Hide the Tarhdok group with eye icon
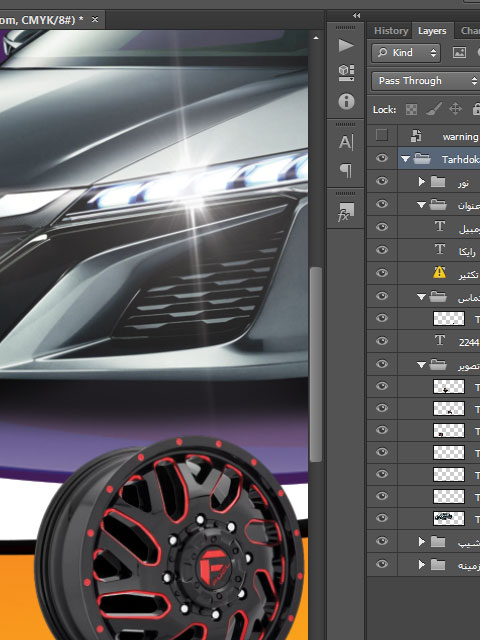The width and height of the screenshot is (480, 640). [382, 158]
